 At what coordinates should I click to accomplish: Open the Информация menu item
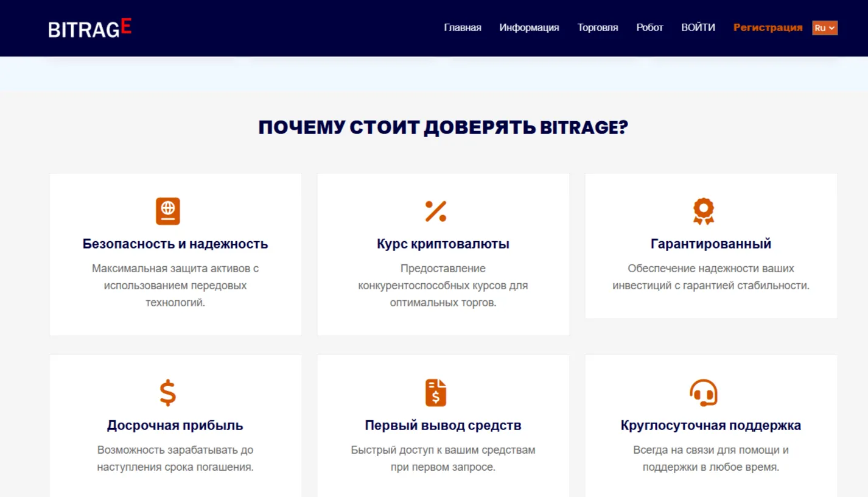click(529, 28)
